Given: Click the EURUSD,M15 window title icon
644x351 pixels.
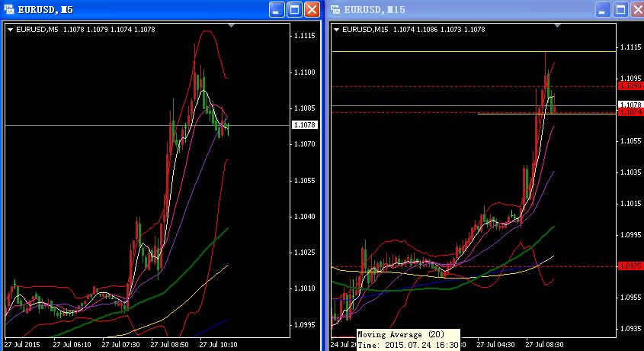Looking at the screenshot, I should coord(335,9).
